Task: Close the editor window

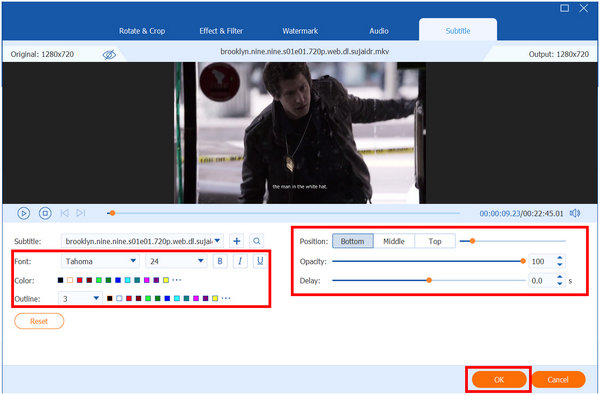Action: point(584,8)
